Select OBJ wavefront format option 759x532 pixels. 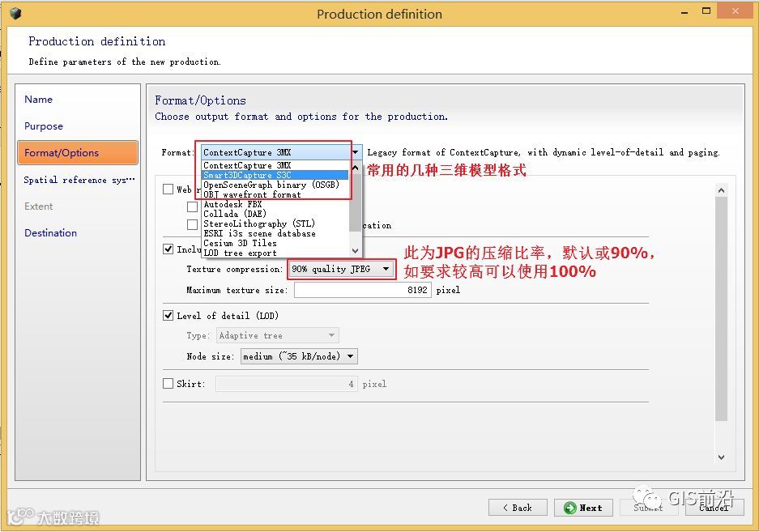coord(275,194)
